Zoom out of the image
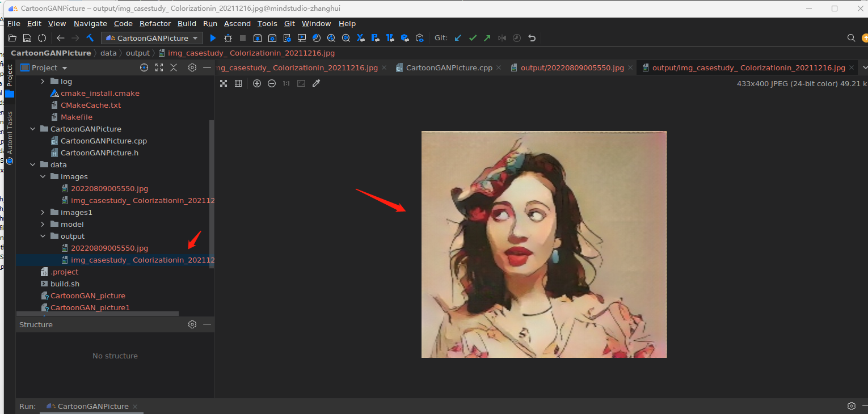This screenshot has height=414, width=868. click(x=272, y=83)
